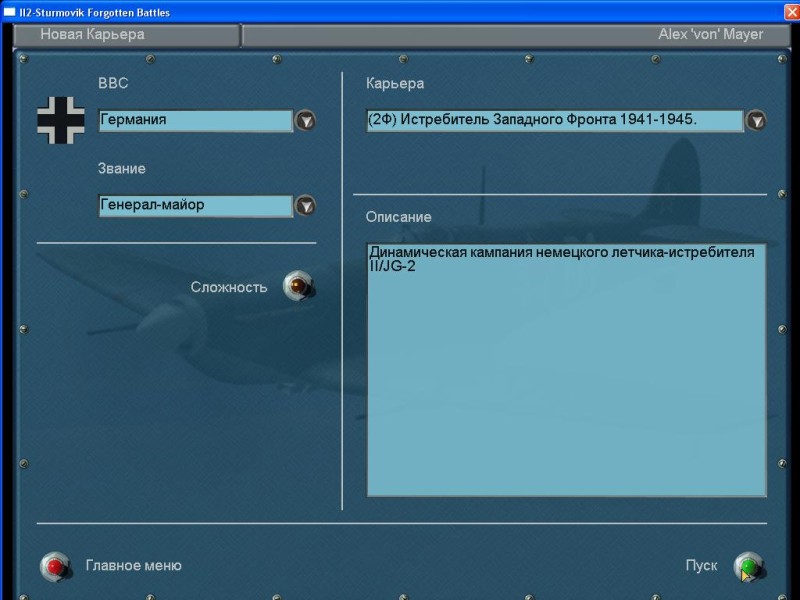Click the Генерал-майор rank field
The image size is (800, 600).
[x=196, y=206]
